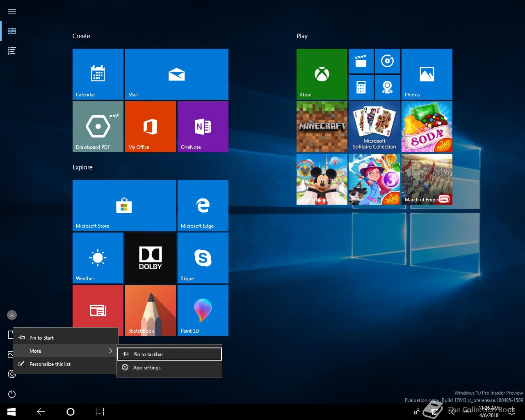The width and height of the screenshot is (525, 420).
Task: Launch the OneNote tile
Action: [x=203, y=127]
